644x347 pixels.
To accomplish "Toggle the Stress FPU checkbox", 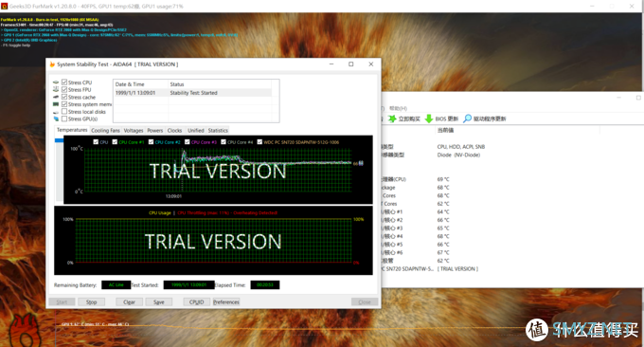I will [64, 90].
